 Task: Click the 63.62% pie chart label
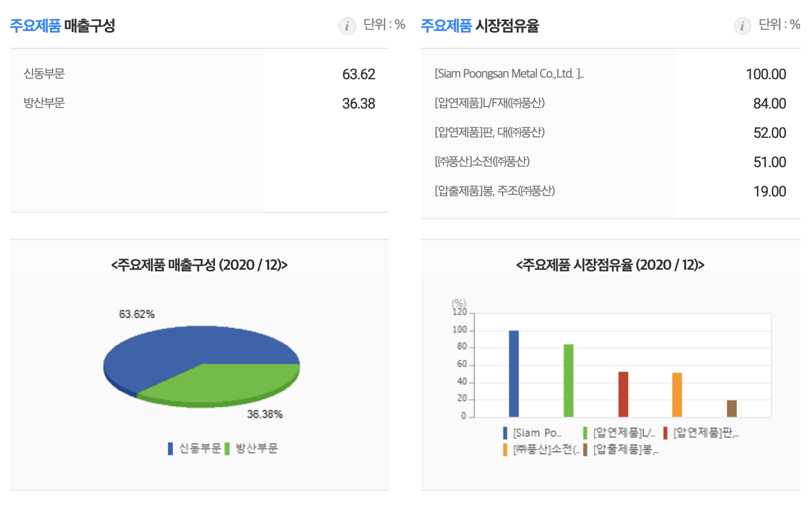tap(137, 314)
